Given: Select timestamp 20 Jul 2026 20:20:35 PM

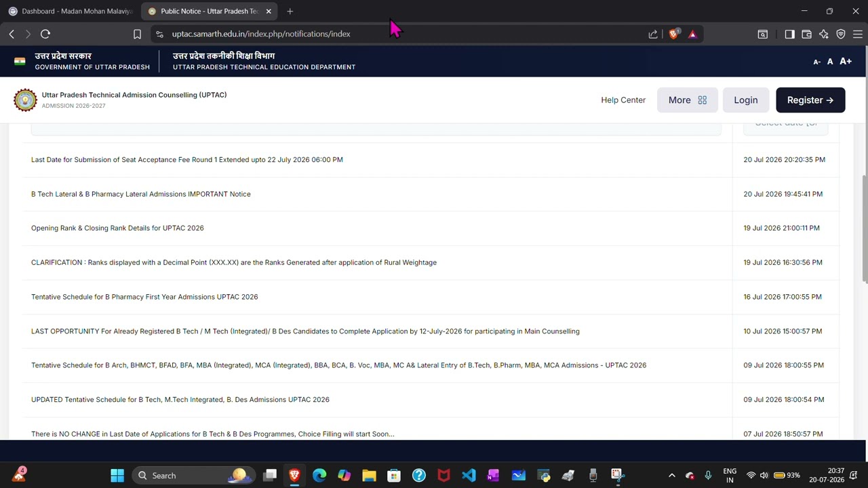Looking at the screenshot, I should (784, 160).
